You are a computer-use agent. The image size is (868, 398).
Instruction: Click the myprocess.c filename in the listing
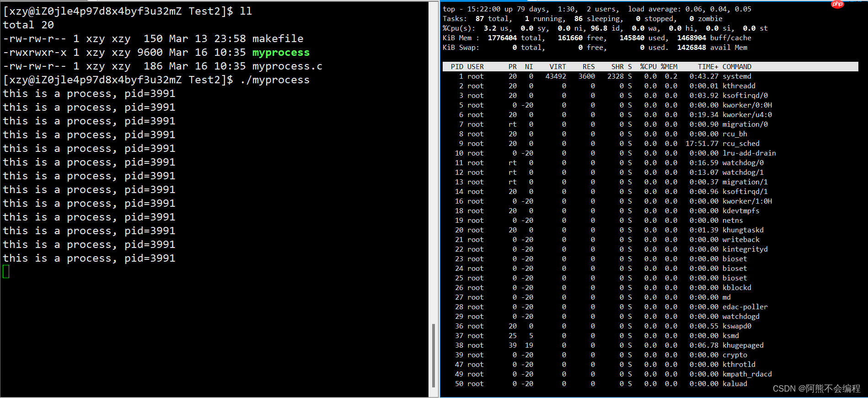tap(287, 66)
